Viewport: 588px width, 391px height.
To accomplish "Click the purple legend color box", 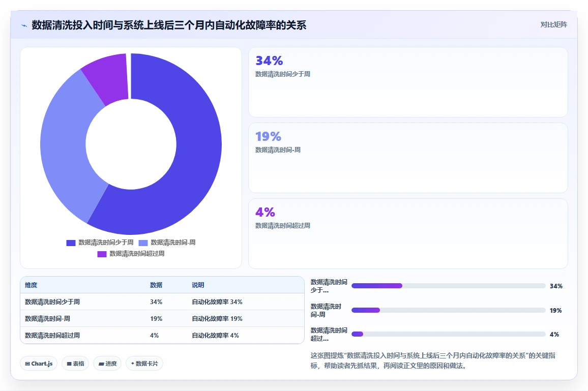I will (102, 254).
